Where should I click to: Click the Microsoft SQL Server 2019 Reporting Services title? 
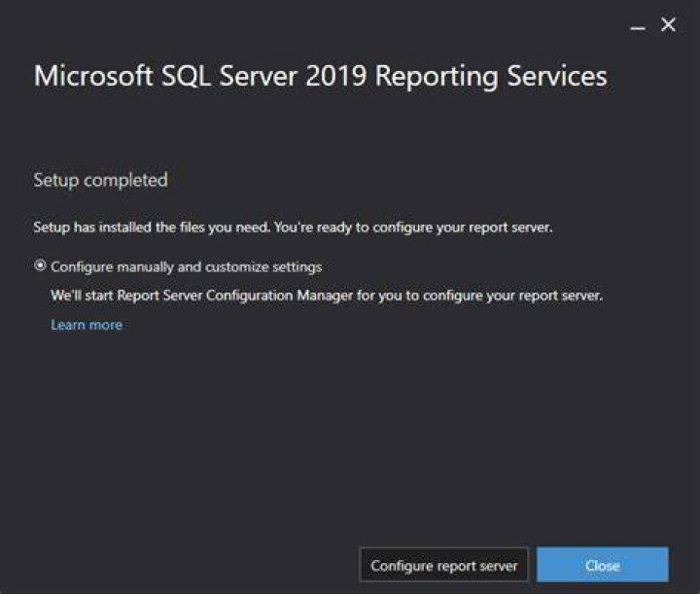321,76
